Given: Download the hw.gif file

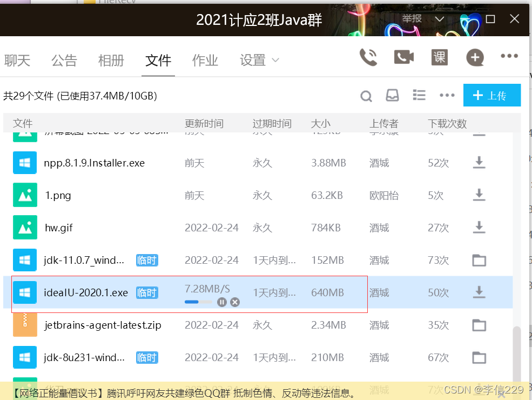Looking at the screenshot, I should [x=479, y=228].
